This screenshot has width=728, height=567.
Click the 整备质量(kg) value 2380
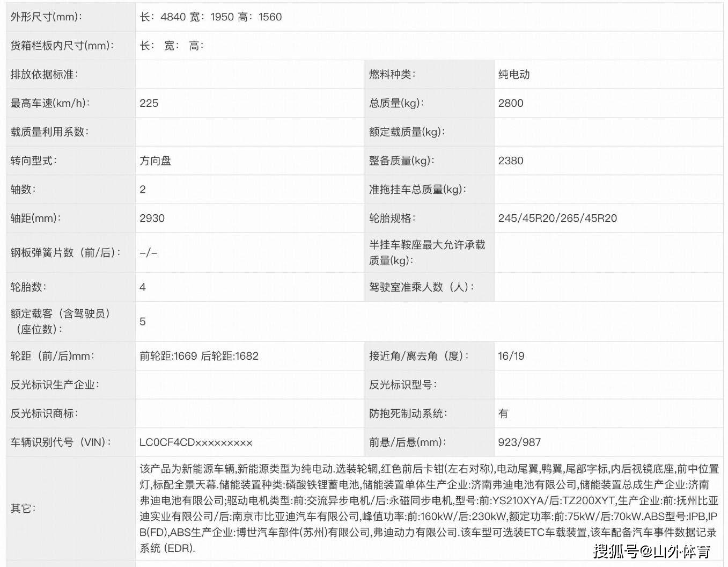[x=510, y=161]
